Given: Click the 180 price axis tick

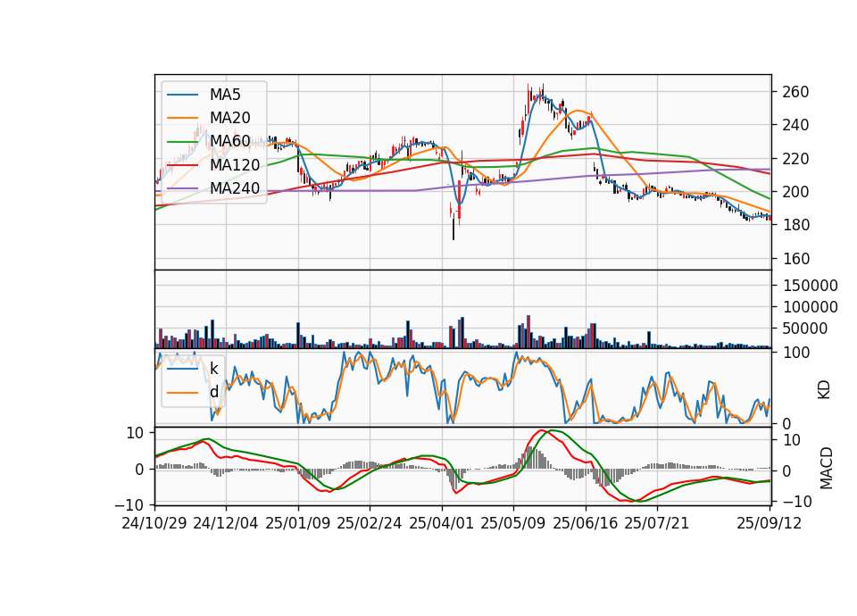Looking at the screenshot, I should click(x=795, y=225).
